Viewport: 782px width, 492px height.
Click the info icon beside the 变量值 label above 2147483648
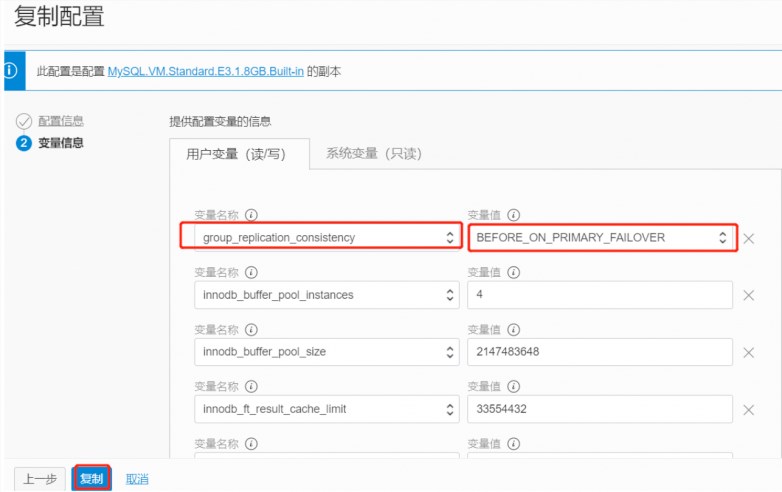514,329
